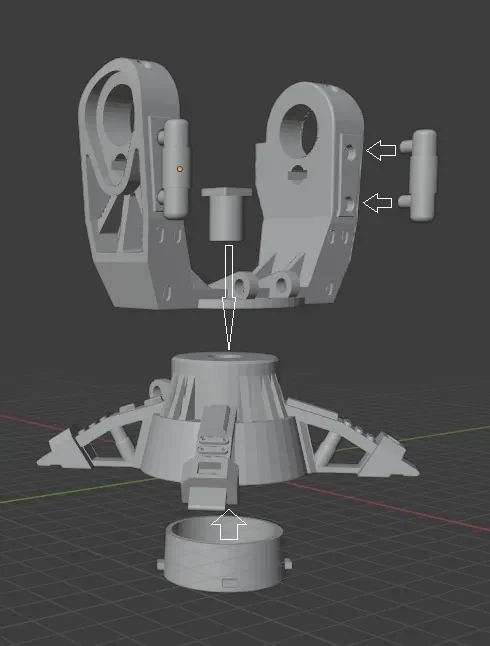Select the top cylinder of the base turret
Screen dimensions: 490x646
(224, 367)
